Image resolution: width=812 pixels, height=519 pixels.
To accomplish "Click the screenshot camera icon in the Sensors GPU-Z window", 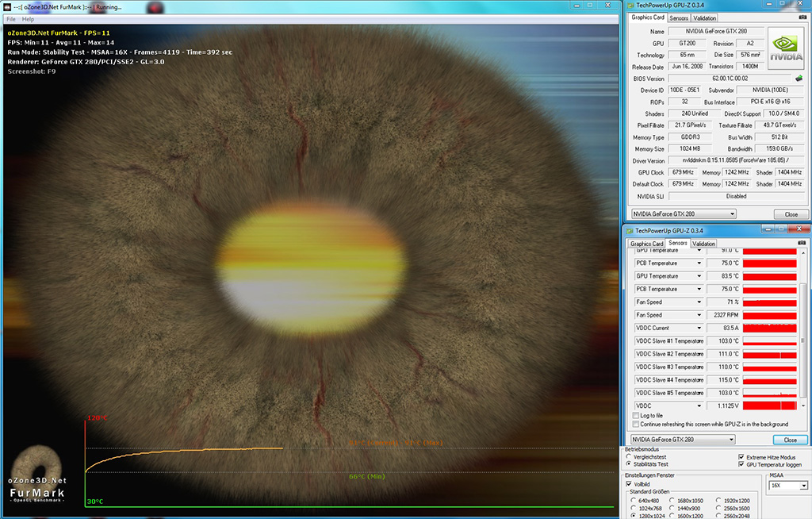I will click(802, 243).
